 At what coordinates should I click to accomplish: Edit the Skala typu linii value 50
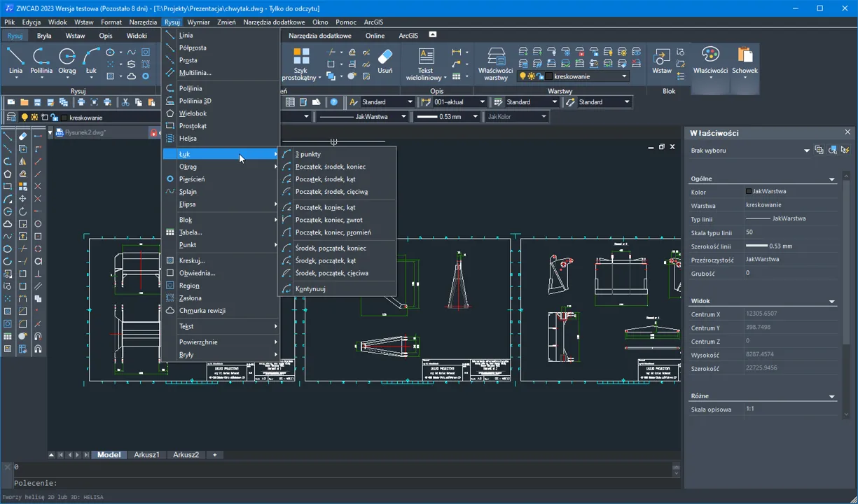791,232
